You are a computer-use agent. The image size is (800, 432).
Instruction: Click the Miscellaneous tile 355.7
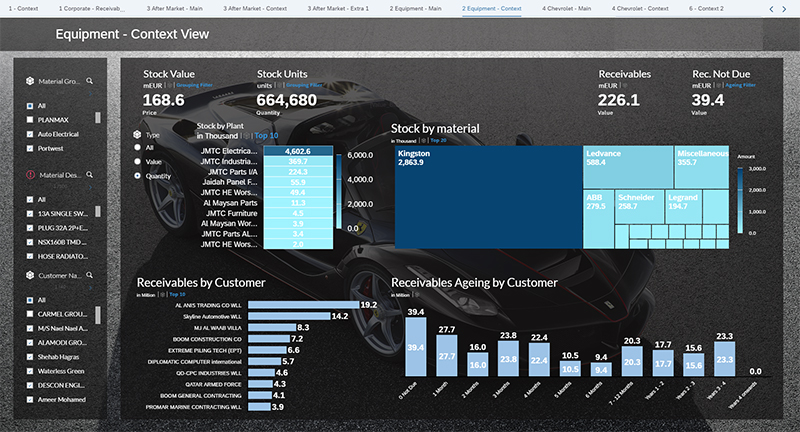tap(702, 167)
